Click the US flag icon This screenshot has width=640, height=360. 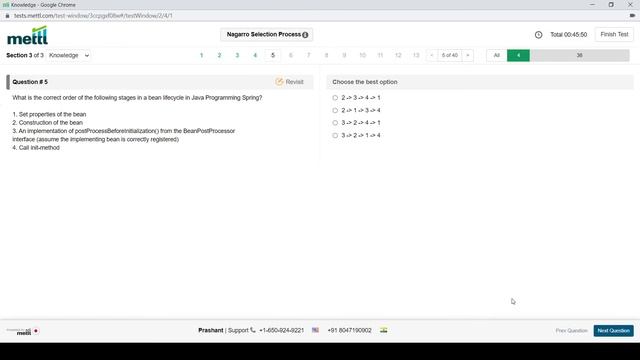click(x=315, y=330)
